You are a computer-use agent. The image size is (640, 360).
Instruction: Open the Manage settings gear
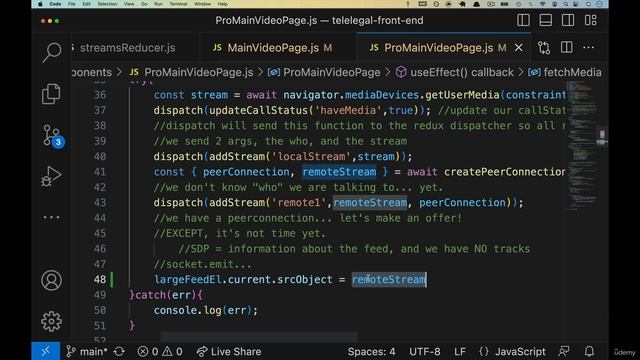click(x=51, y=321)
